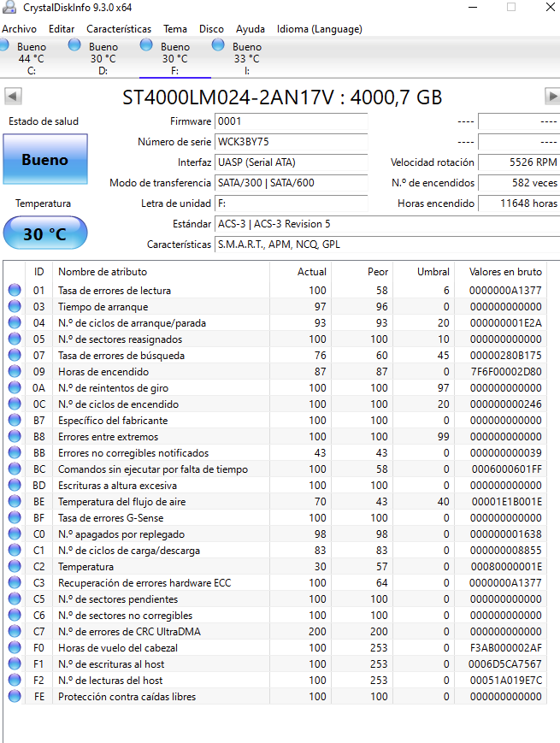Click status icon for ciclos de encendido

[15, 404]
